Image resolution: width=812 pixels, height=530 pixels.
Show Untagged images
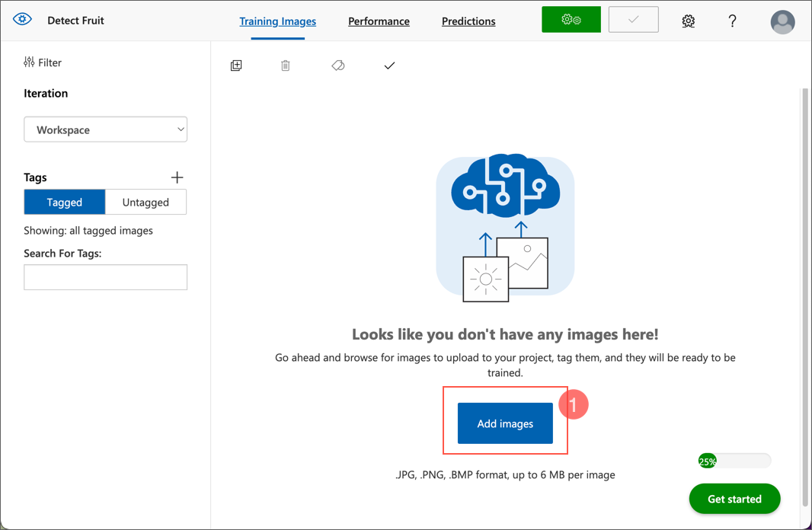(x=145, y=202)
